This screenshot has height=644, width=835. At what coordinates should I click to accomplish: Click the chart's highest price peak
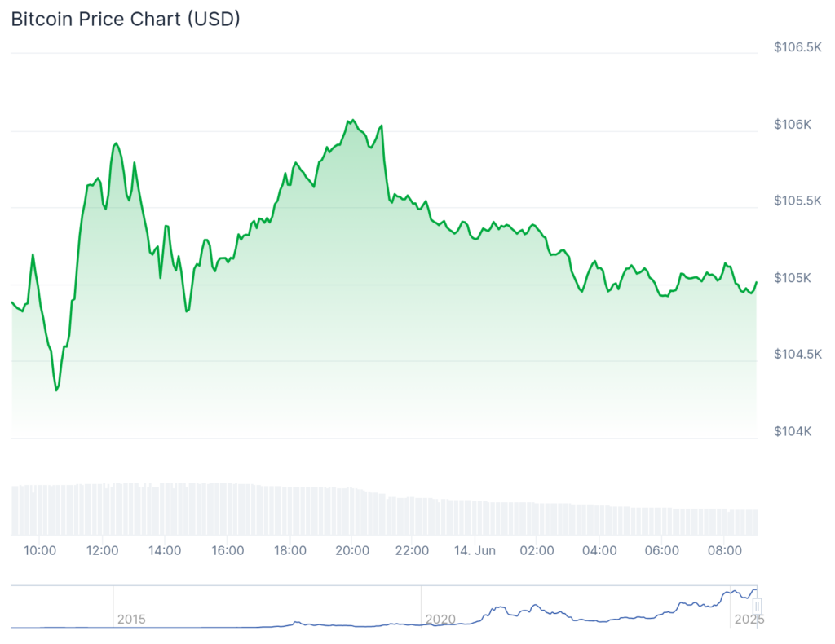tap(351, 120)
